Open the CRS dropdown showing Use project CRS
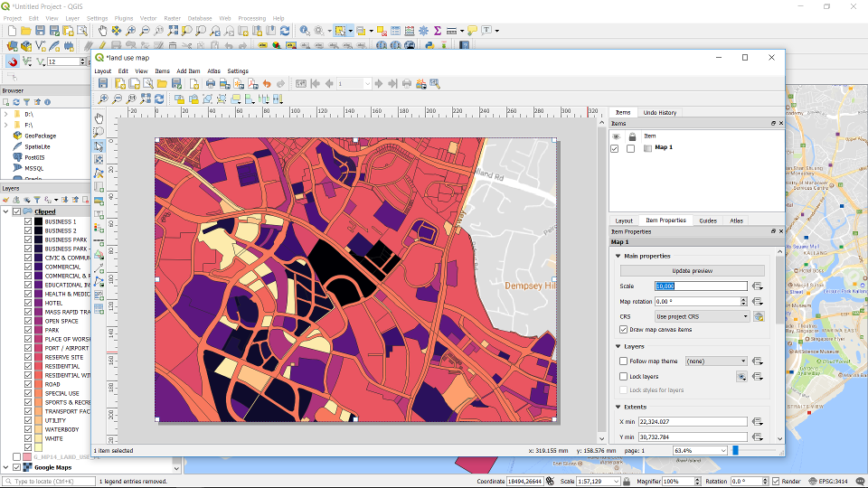This screenshot has height=488, width=868. click(702, 316)
